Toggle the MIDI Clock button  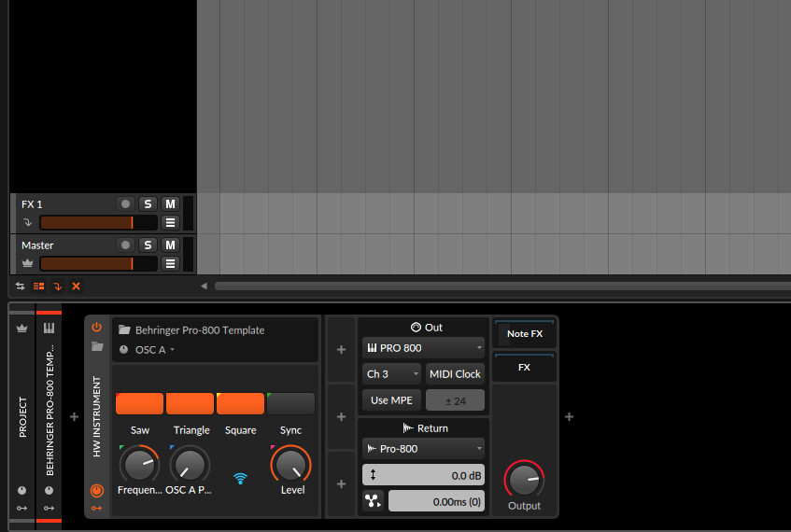[x=455, y=374]
